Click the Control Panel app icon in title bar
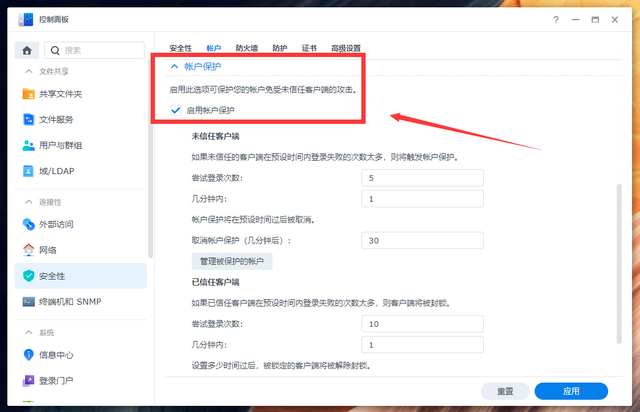This screenshot has height=412, width=640. tap(26, 19)
